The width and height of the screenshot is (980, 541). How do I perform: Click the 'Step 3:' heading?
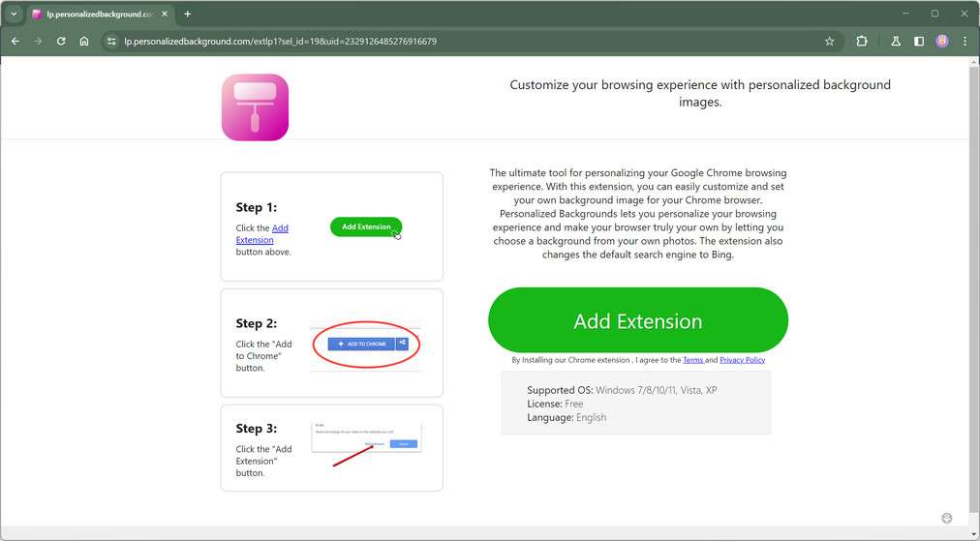[257, 429]
